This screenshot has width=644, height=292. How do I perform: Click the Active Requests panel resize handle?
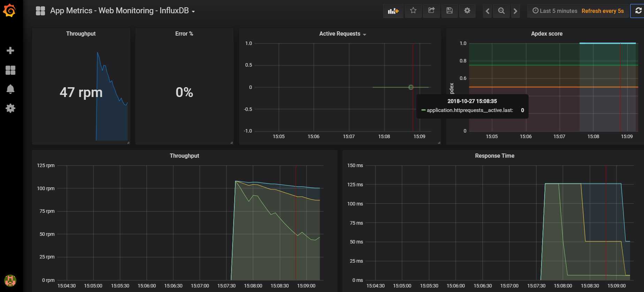coord(439,142)
